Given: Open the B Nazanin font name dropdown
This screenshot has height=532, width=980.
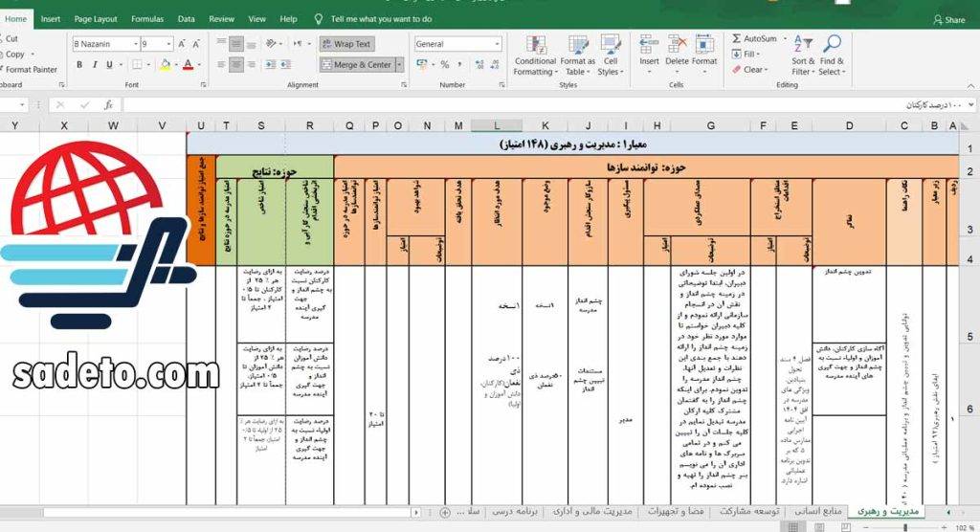Looking at the screenshot, I should click(136, 44).
